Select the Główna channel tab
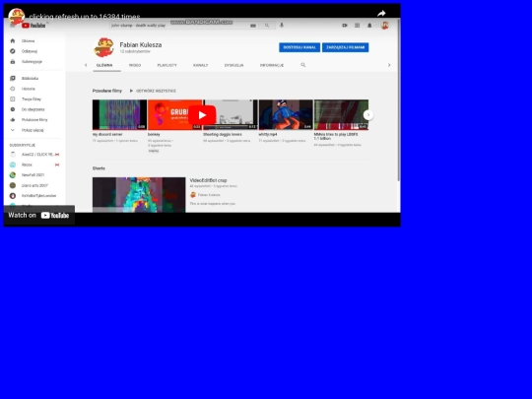 click(104, 65)
